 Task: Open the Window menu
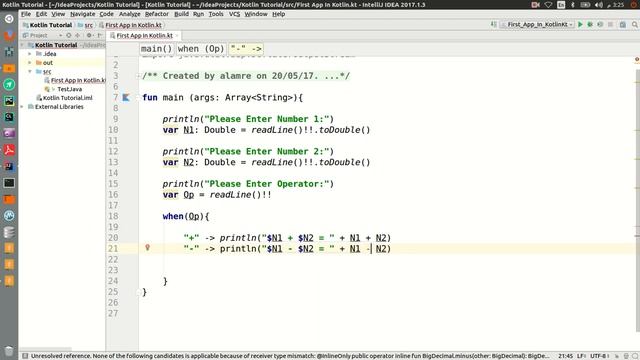[x=256, y=14]
